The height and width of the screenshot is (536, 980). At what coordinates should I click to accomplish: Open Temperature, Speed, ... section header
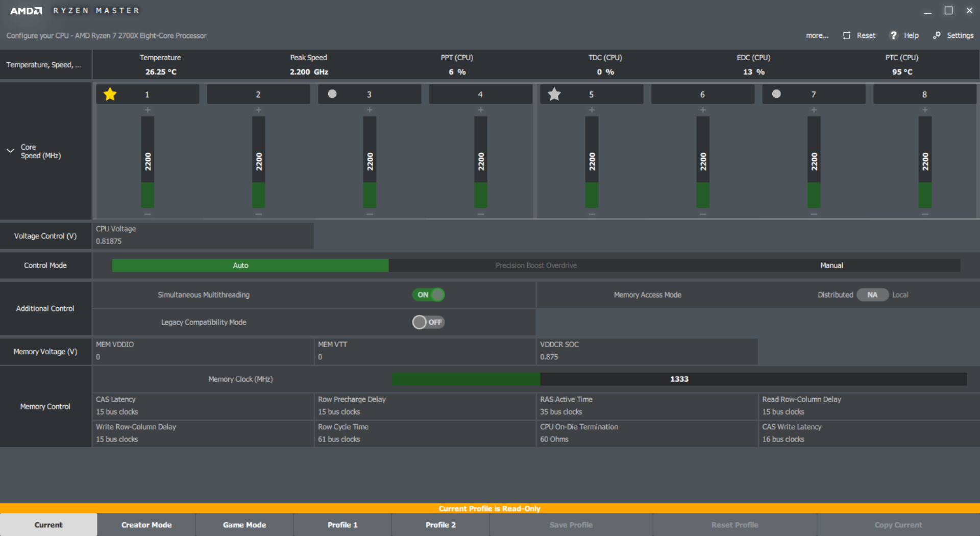point(44,65)
